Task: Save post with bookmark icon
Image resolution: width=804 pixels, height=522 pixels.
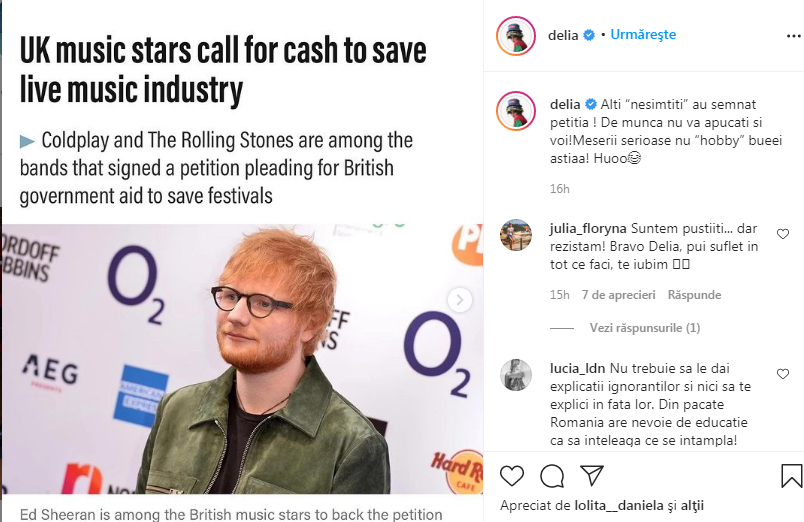Action: pyautogui.click(x=791, y=475)
